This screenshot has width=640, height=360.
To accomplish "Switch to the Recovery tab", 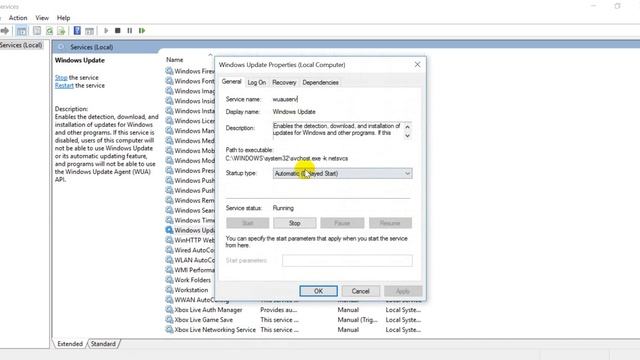I will 284,82.
